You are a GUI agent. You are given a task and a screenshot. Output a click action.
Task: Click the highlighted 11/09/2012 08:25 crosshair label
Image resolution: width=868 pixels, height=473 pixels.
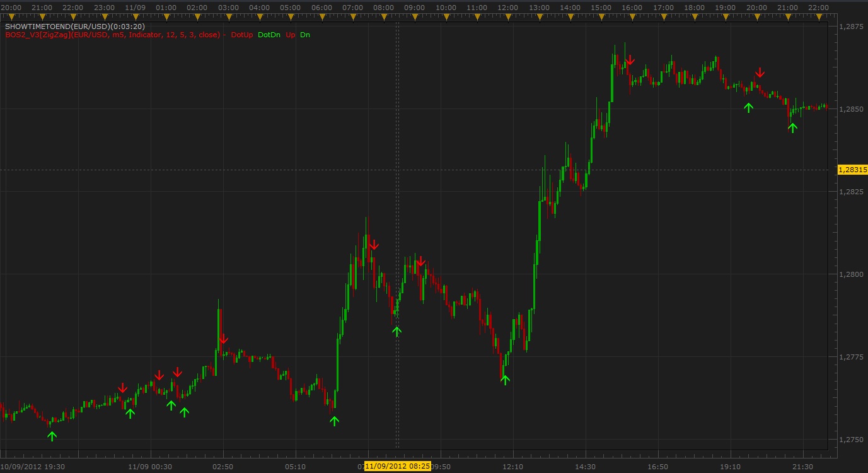click(x=398, y=466)
